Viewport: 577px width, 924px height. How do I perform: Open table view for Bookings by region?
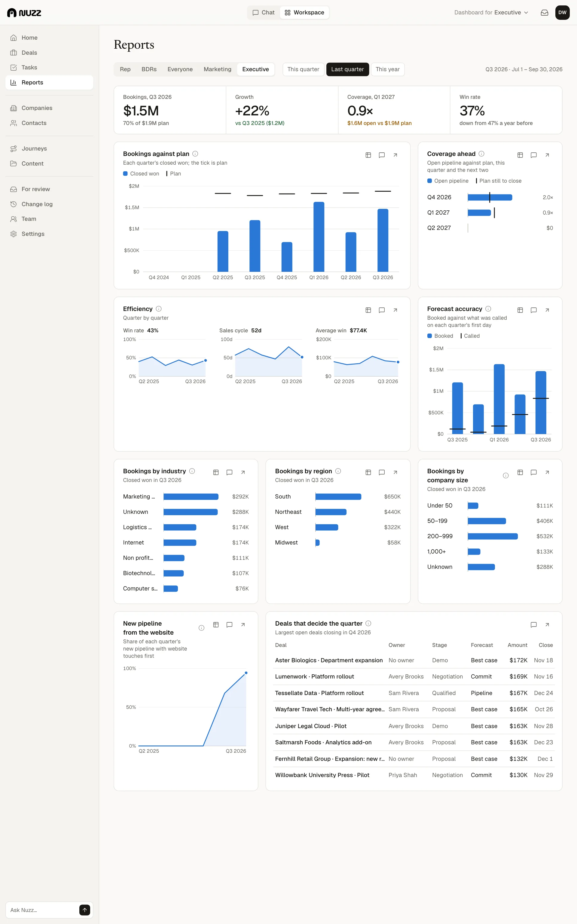(368, 472)
